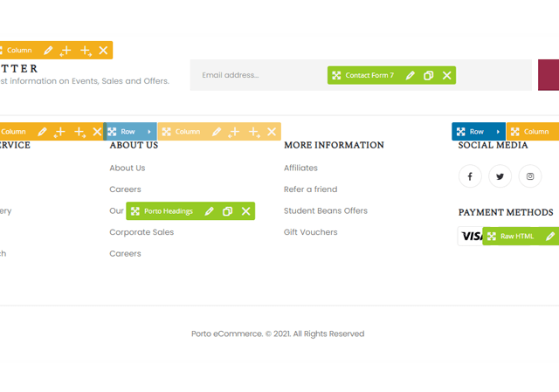Open the Twitter social icon
Image resolution: width=559 pixels, height=392 pixels.
pyautogui.click(x=500, y=176)
